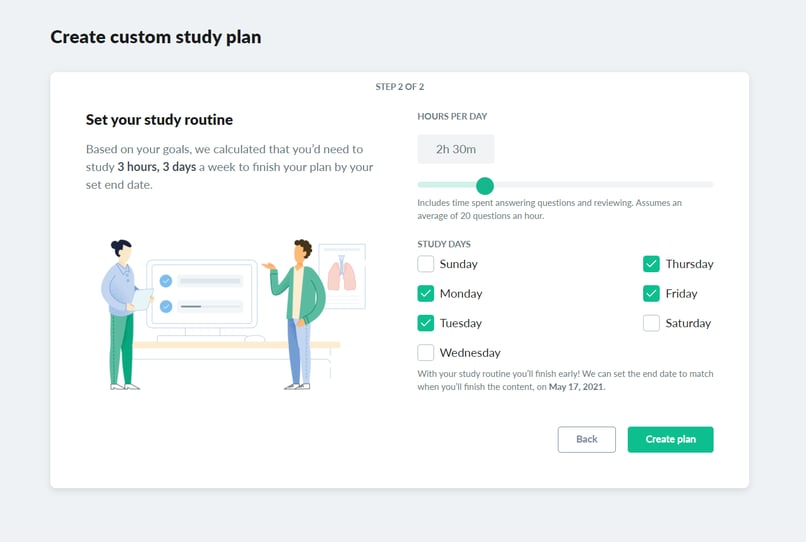The width and height of the screenshot is (806, 542).
Task: Uncheck the Tuesday study day
Action: click(x=426, y=323)
